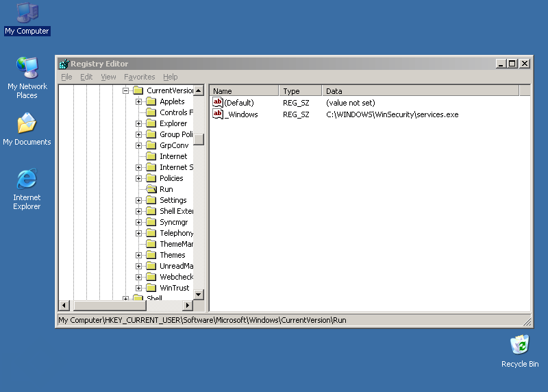This screenshot has height=392, width=548.
Task: Select the _Windows value name
Action: [x=241, y=114]
